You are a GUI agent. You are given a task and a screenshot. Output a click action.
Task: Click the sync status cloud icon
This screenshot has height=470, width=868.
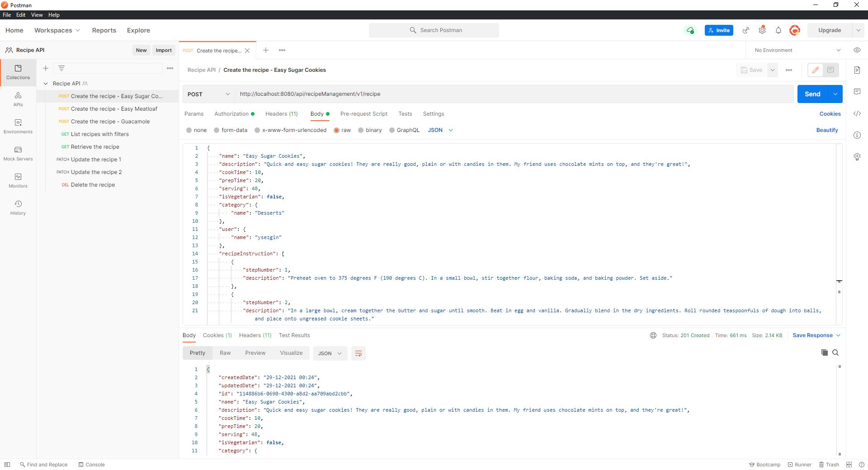pos(690,30)
